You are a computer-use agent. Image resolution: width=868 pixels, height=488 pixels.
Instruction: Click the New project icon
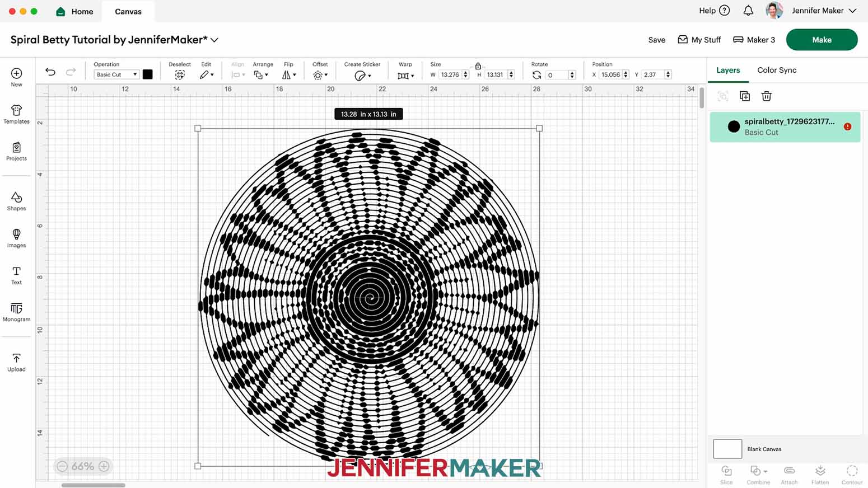pyautogui.click(x=16, y=73)
